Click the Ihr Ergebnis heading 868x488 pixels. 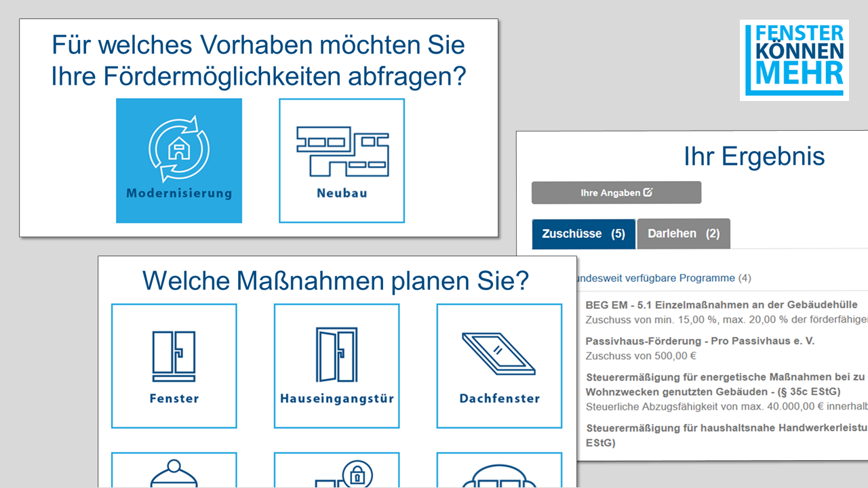(x=753, y=157)
